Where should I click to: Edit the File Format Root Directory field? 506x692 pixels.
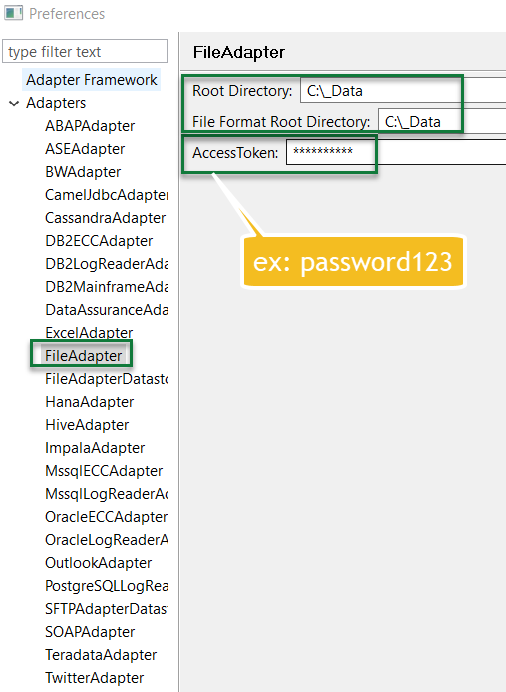[442, 121]
